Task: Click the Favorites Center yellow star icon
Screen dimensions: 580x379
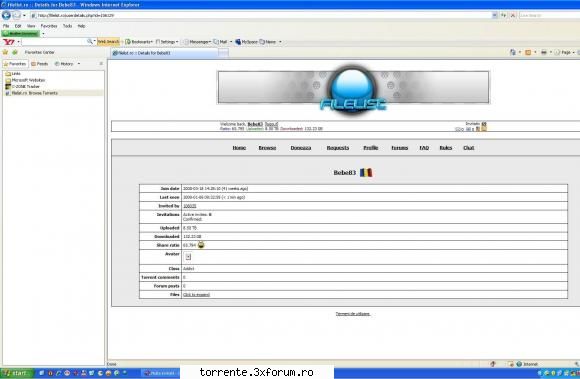Action: point(5,53)
